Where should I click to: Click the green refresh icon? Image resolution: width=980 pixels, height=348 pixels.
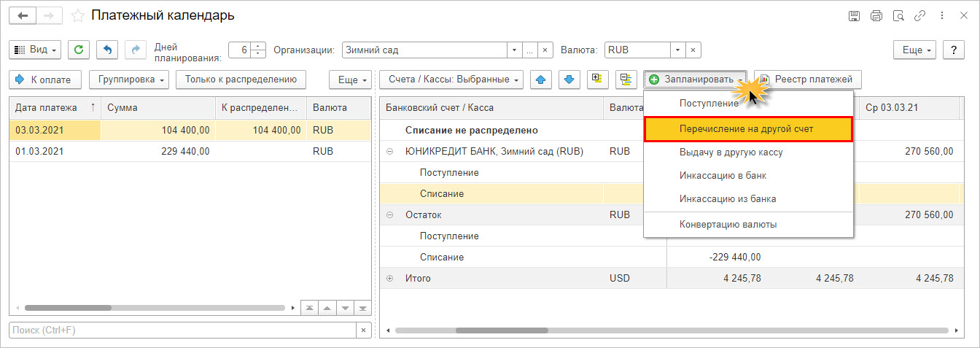79,50
